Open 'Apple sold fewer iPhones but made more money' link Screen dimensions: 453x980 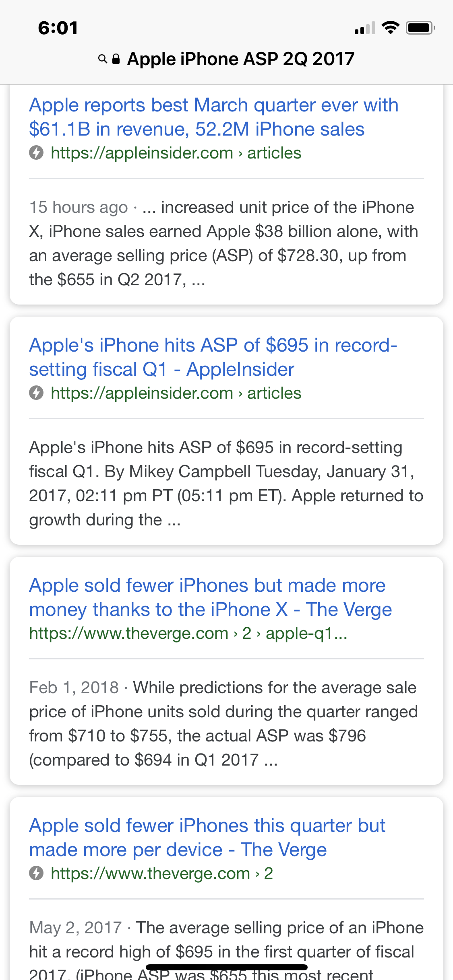coord(211,597)
